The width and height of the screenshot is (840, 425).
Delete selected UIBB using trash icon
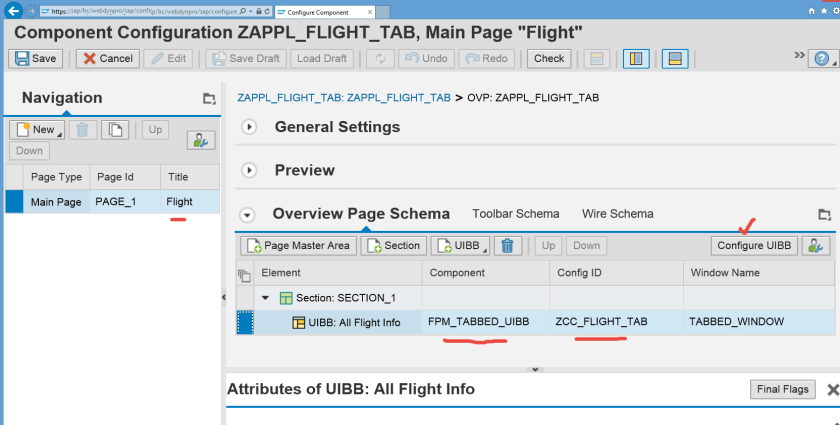(x=508, y=245)
